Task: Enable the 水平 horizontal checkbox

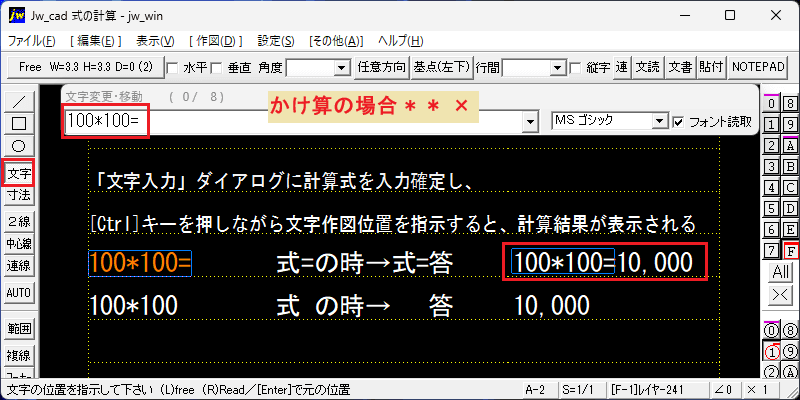Action: click(172, 67)
